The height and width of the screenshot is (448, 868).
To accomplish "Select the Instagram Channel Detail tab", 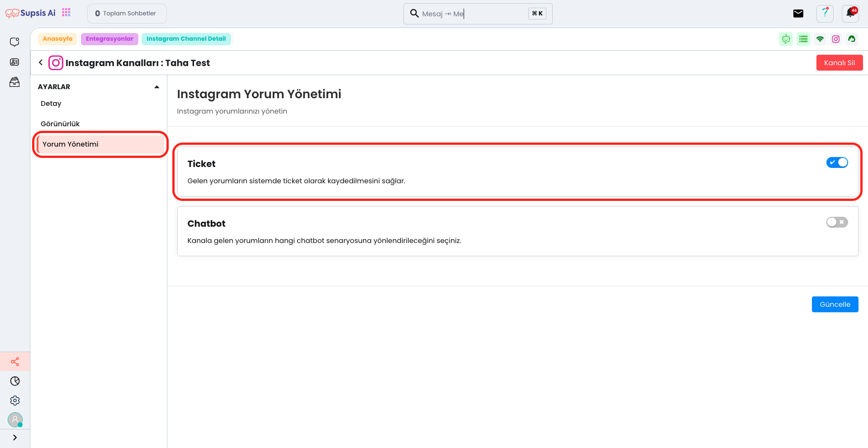I will [x=186, y=39].
